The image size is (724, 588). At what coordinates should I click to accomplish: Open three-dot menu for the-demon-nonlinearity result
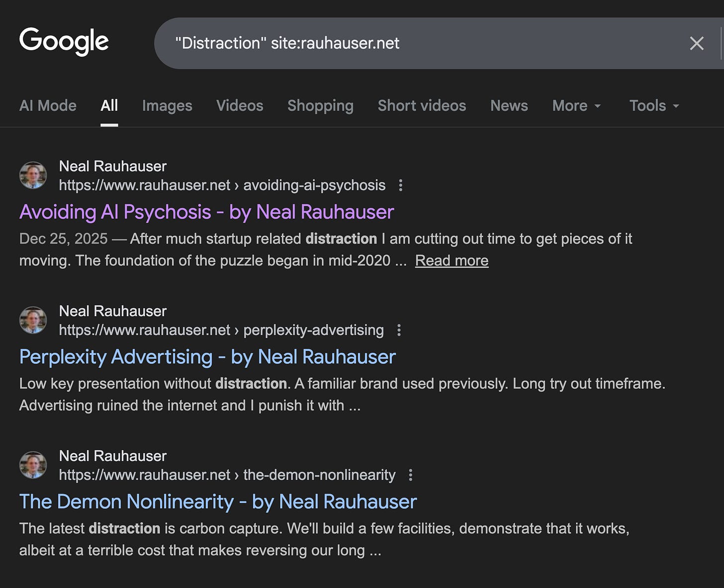coord(410,475)
